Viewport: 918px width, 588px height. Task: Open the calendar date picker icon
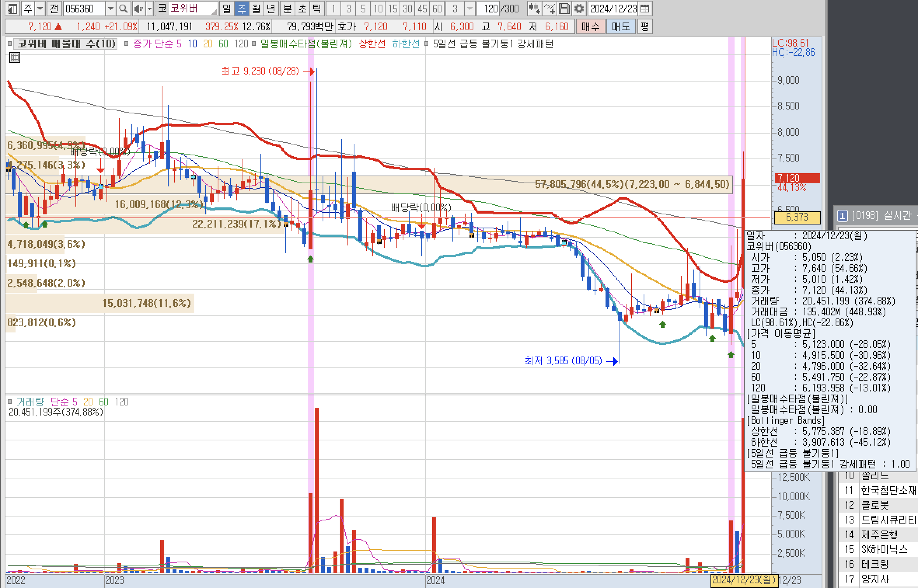tap(644, 9)
